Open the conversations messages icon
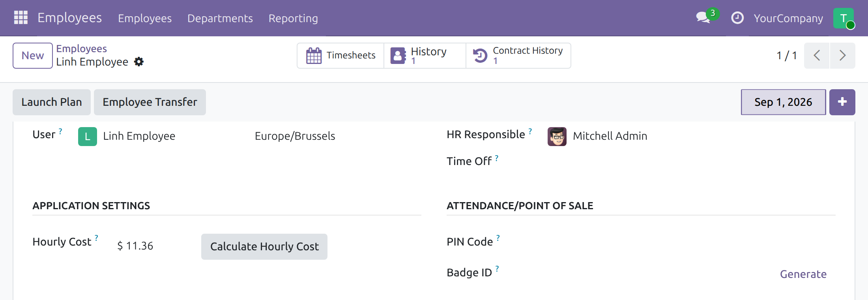 (x=703, y=18)
